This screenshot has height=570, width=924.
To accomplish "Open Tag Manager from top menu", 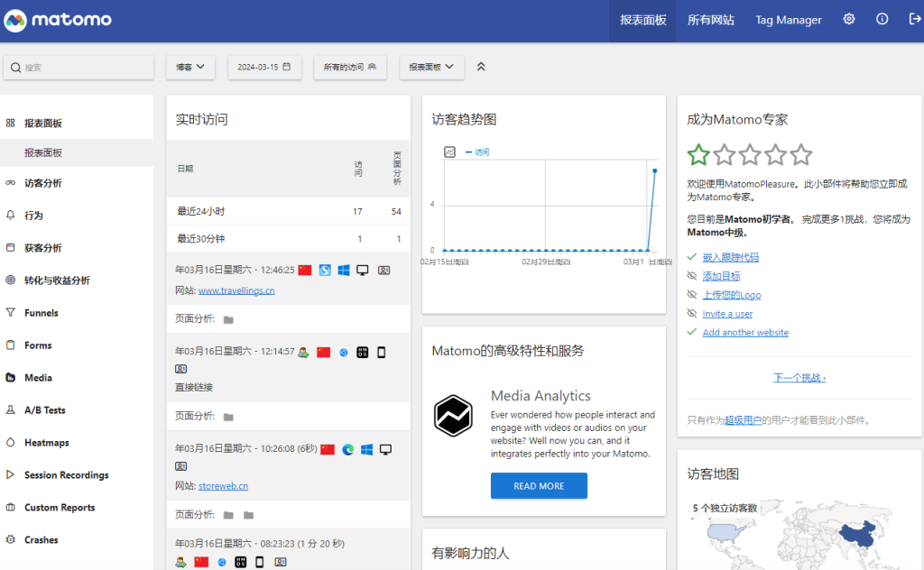I will [x=788, y=20].
